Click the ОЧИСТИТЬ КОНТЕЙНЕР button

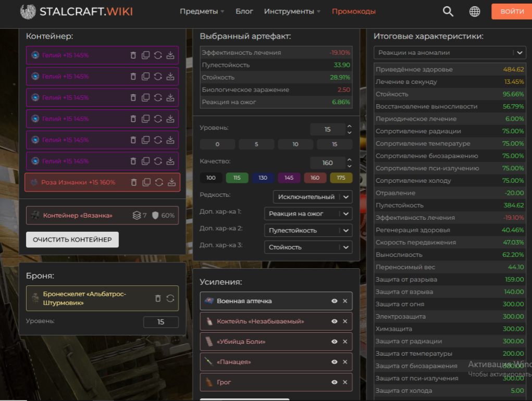(72, 240)
